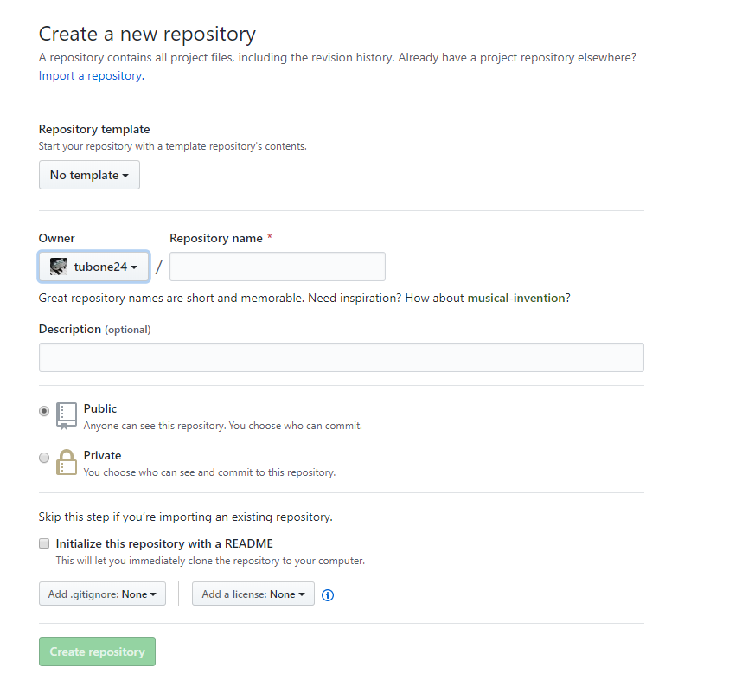Open the Add a license: None dropdown
Screen dimensions: 729x700
253,594
